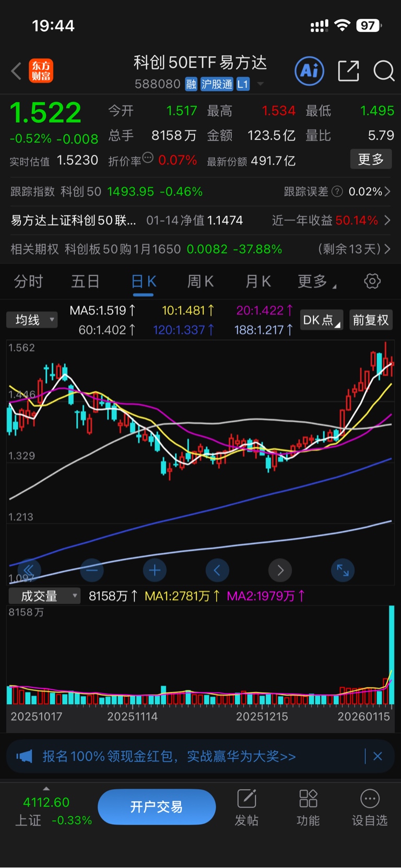
Task: Zoom out chart with minus icon
Action: coord(92,570)
